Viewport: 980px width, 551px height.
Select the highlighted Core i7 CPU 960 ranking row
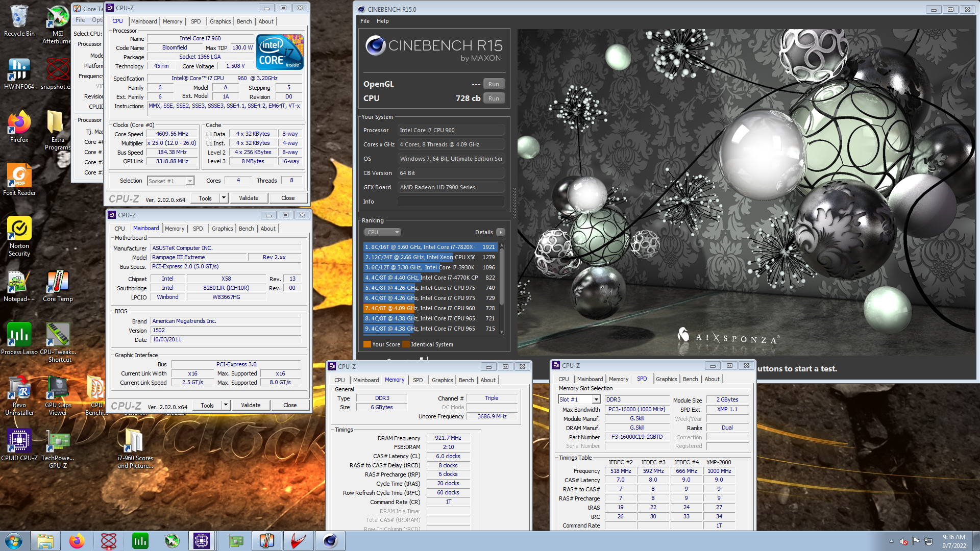430,308
